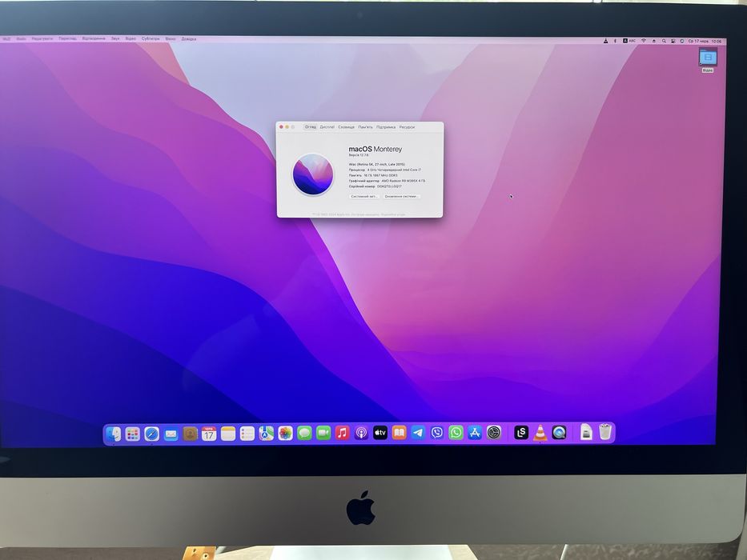The height and width of the screenshot is (560, 747).
Task: Open Spotlight search in the menu bar
Action: coord(664,42)
